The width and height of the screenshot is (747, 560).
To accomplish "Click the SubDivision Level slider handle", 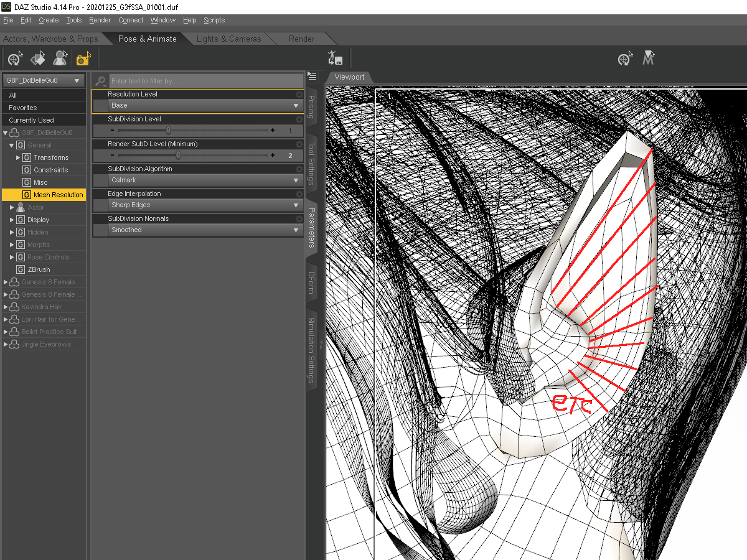I will (168, 131).
